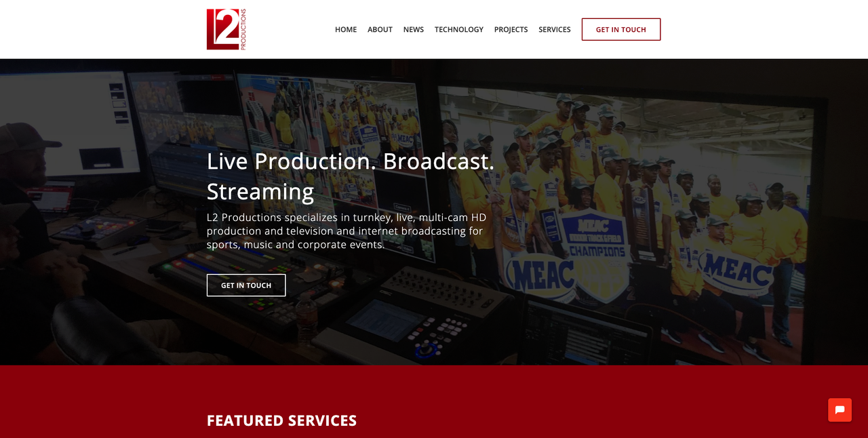The height and width of the screenshot is (438, 868).
Task: Click the outlined GET IN TOUCH header button
Action: click(x=620, y=29)
